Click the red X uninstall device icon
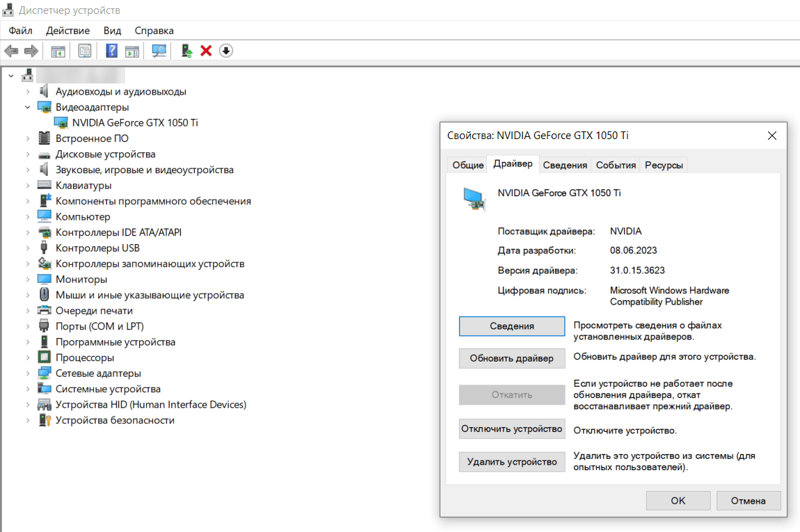Image resolution: width=800 pixels, height=532 pixels. click(x=206, y=51)
